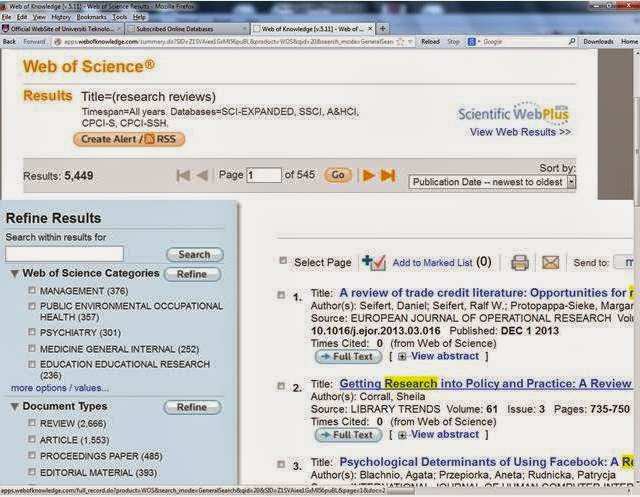Check the PSYCHIATRY (301) category
This screenshot has height=497, width=640.
(32, 332)
